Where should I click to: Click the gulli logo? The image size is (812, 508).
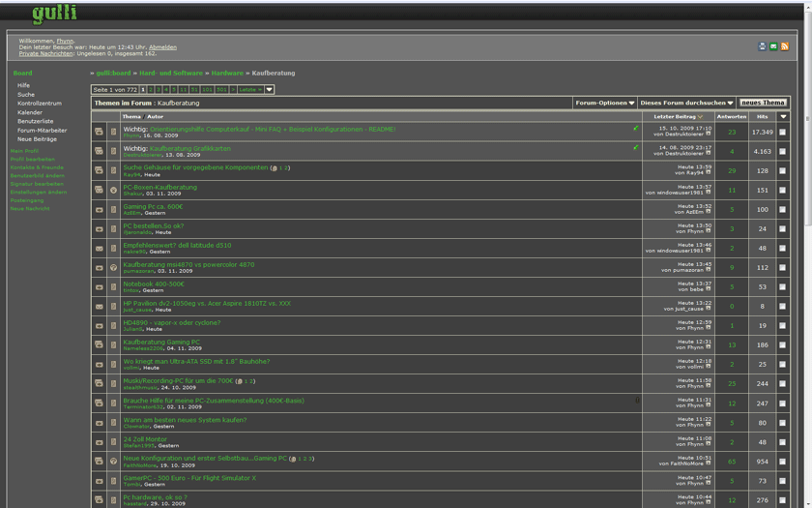click(55, 14)
